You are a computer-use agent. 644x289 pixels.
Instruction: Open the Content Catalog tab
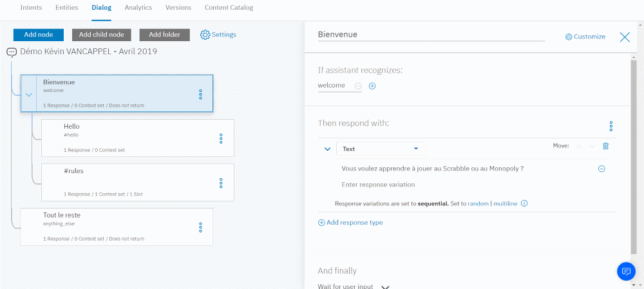point(229,7)
